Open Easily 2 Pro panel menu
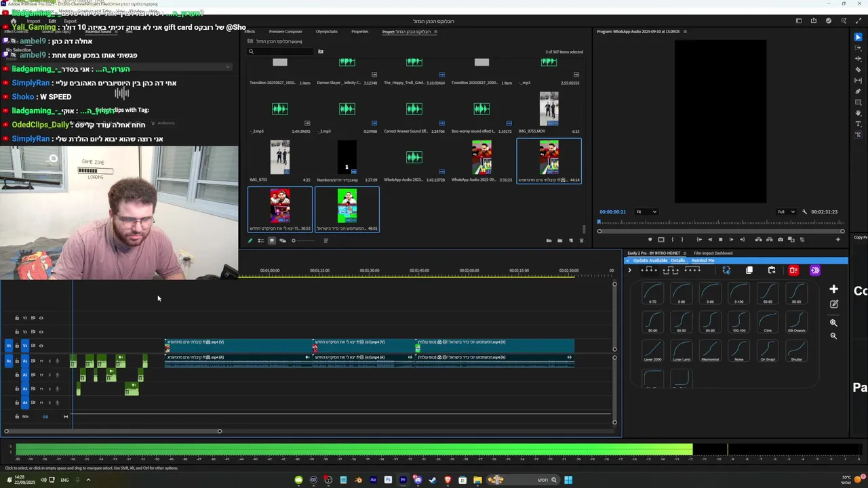This screenshot has width=868, height=488. (x=685, y=253)
